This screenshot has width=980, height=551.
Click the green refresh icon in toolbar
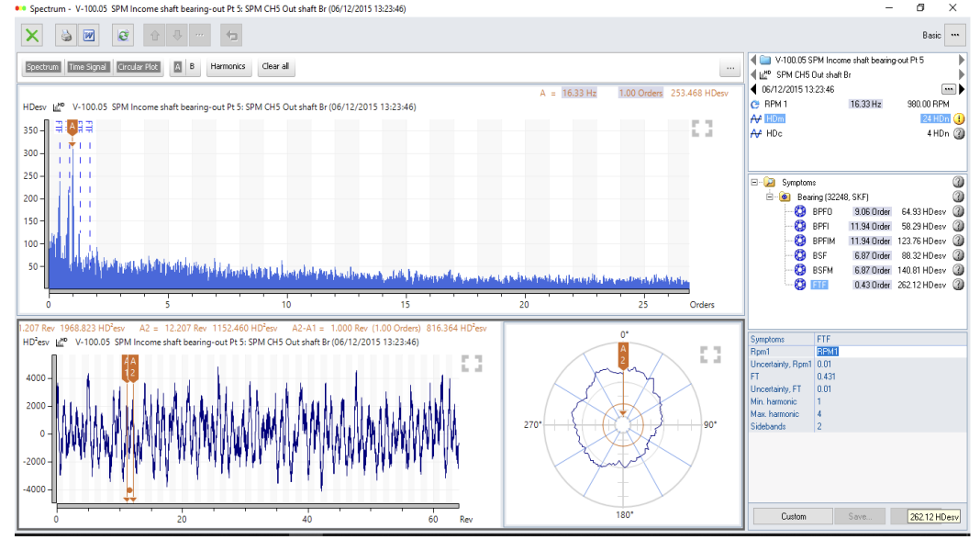122,36
